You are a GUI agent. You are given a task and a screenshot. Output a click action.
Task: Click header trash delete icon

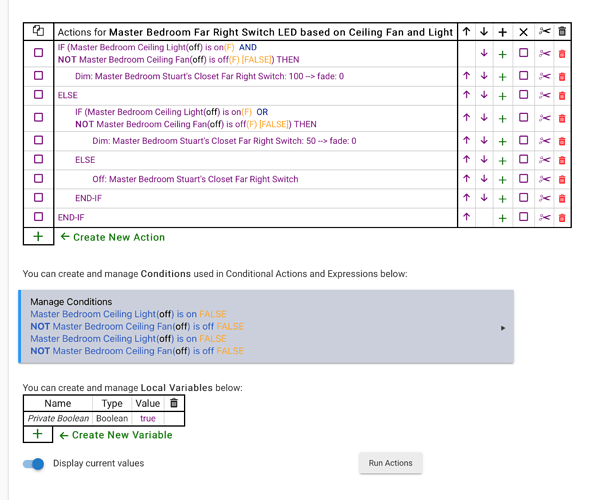pyautogui.click(x=562, y=31)
